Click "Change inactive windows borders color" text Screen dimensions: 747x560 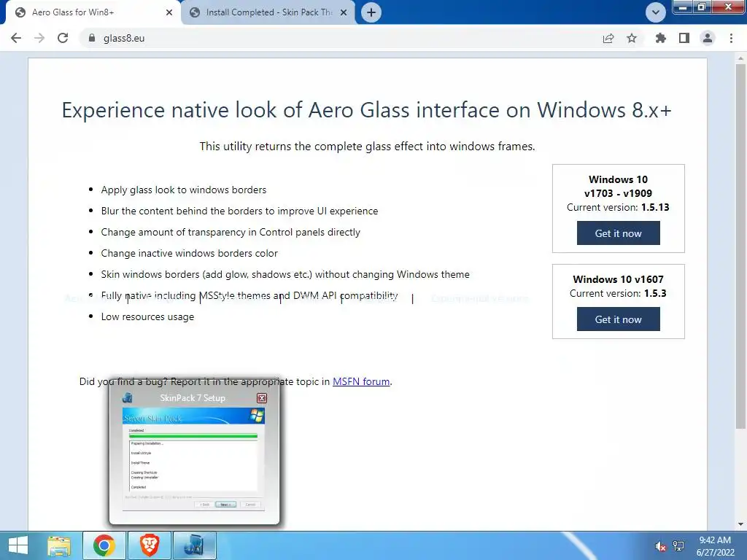pyautogui.click(x=189, y=253)
